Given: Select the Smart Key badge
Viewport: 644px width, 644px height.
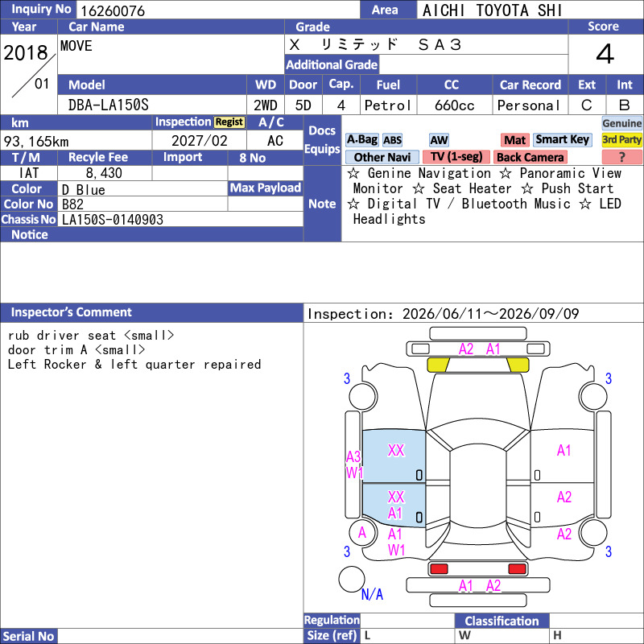Looking at the screenshot, I should click(x=562, y=139).
